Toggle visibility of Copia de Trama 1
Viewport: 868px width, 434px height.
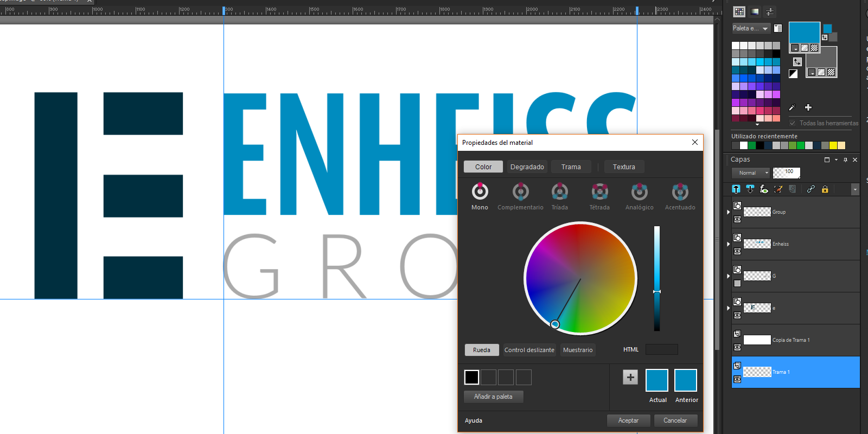click(x=737, y=347)
